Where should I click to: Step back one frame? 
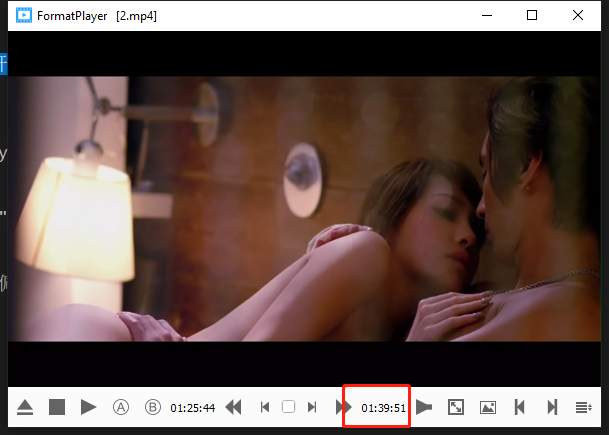pyautogui.click(x=265, y=407)
